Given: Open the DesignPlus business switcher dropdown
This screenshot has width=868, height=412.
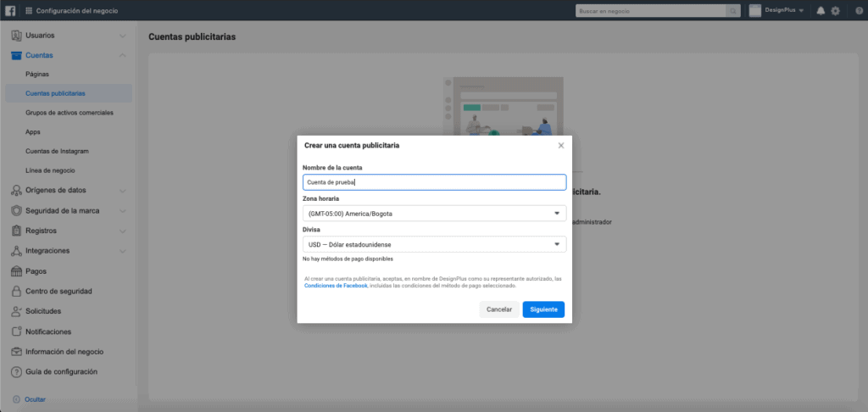Looking at the screenshot, I should 801,10.
